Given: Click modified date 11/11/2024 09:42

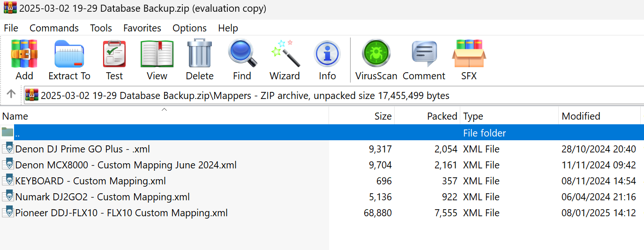Looking at the screenshot, I should [599, 165].
